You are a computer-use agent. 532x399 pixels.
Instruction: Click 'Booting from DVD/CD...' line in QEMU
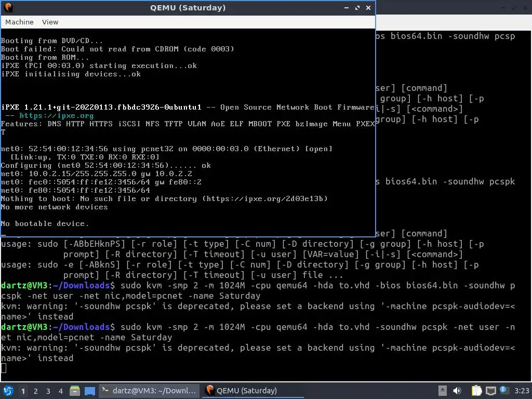click(52, 41)
